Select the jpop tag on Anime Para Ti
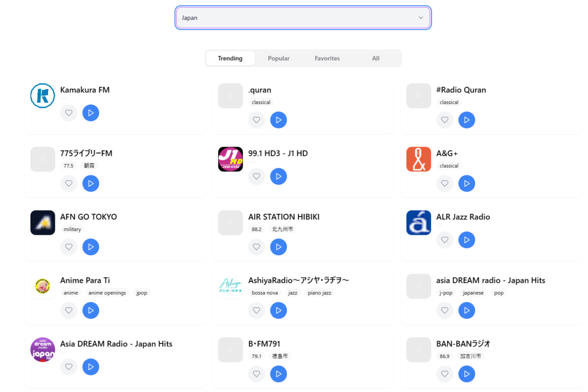 (x=142, y=293)
